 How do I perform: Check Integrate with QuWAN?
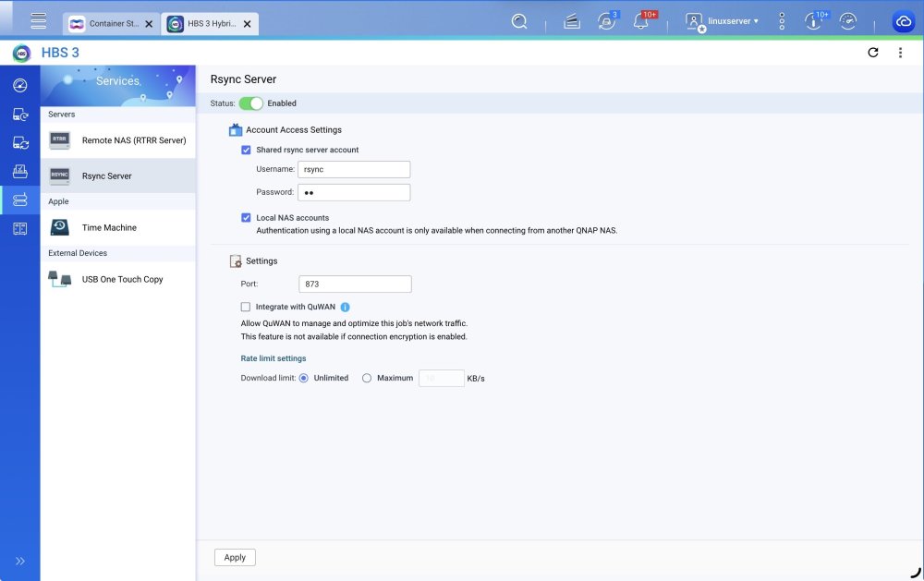pos(245,307)
